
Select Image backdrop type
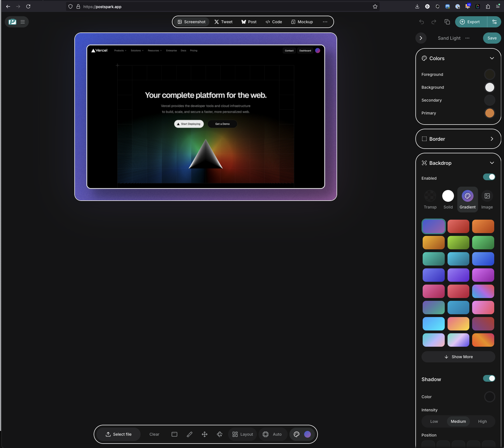click(x=487, y=200)
